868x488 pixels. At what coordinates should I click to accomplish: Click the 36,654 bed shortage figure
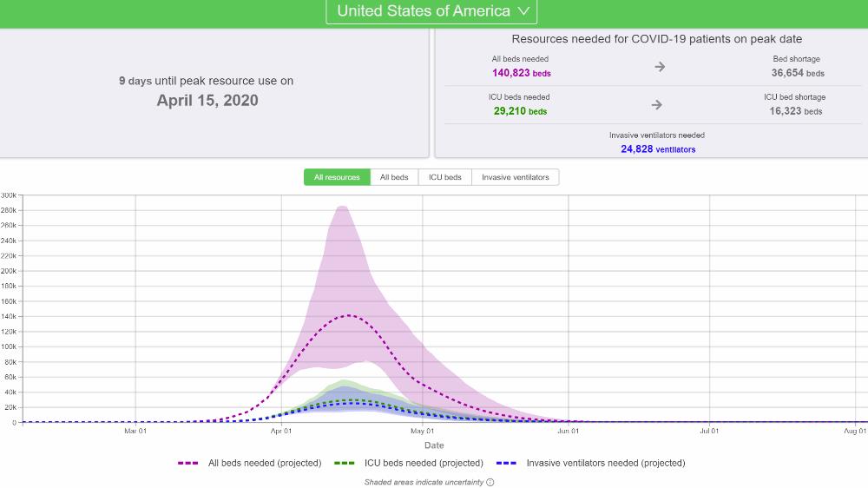point(797,74)
